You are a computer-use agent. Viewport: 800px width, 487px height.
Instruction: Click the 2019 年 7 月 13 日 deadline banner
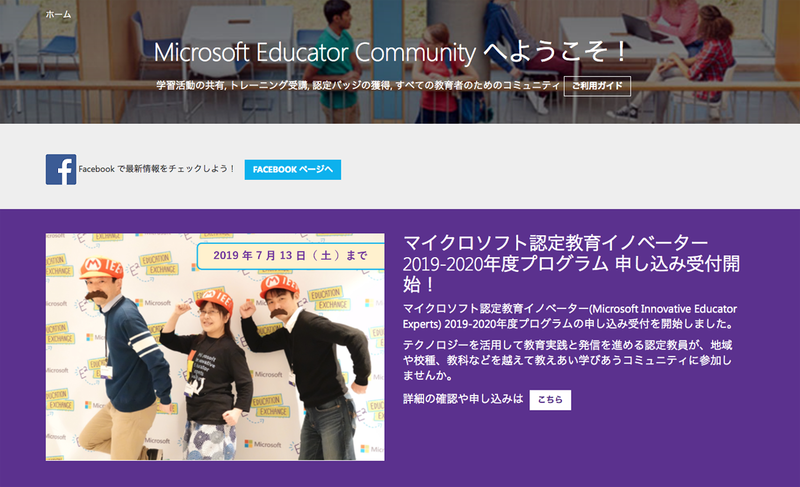point(290,255)
